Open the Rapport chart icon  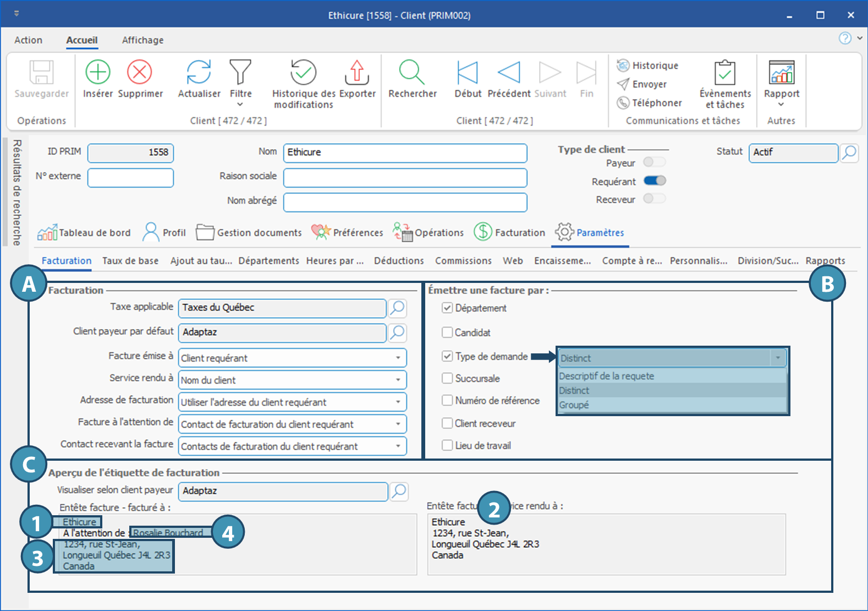(781, 72)
